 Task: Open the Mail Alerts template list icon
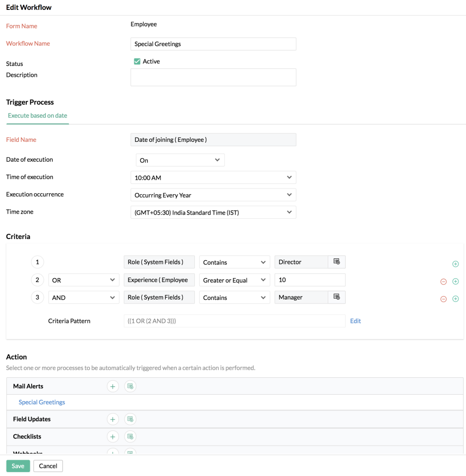pyautogui.click(x=130, y=386)
